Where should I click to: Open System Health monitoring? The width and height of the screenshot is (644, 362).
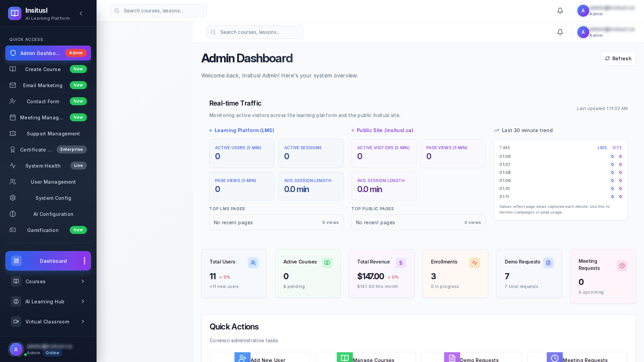click(43, 166)
